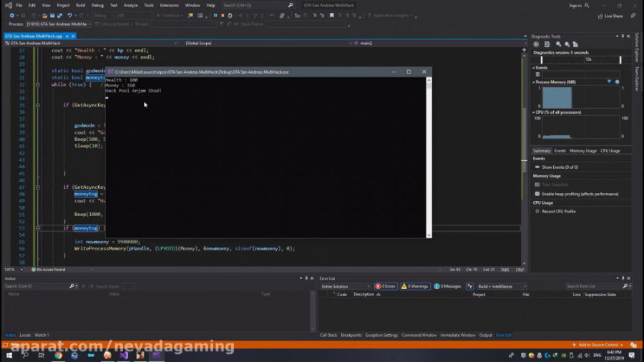644x362 pixels.
Task: Click the Output diagnostics session icon
Action: point(547,44)
